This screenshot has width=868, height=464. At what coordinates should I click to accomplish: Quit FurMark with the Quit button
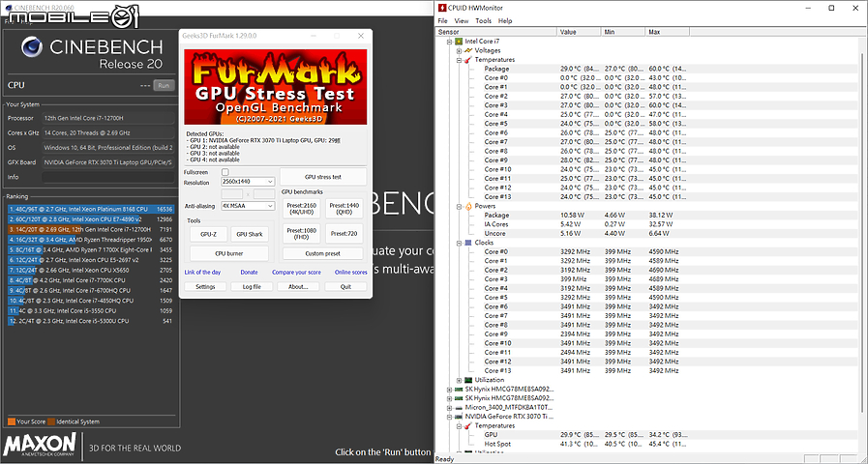pyautogui.click(x=345, y=286)
